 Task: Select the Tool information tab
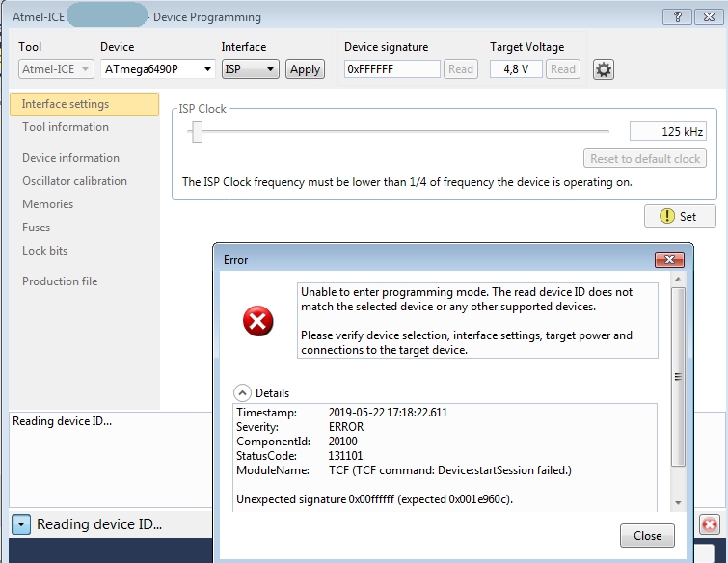tap(66, 127)
